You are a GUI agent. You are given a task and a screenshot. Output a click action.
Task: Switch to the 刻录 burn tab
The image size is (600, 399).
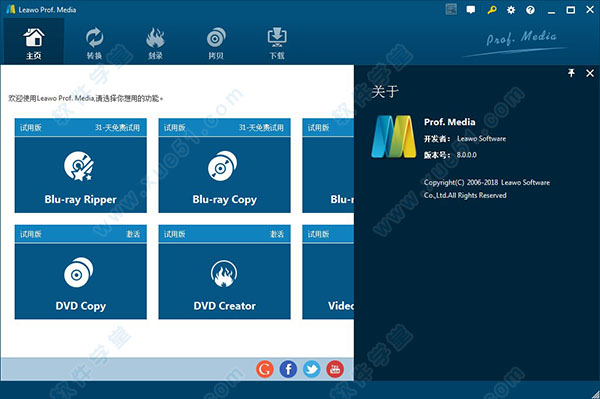155,43
